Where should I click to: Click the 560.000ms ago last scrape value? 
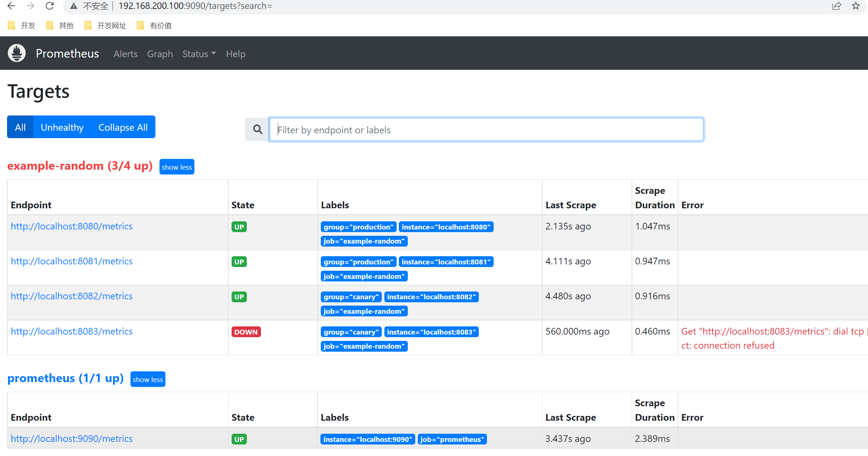coord(577,331)
